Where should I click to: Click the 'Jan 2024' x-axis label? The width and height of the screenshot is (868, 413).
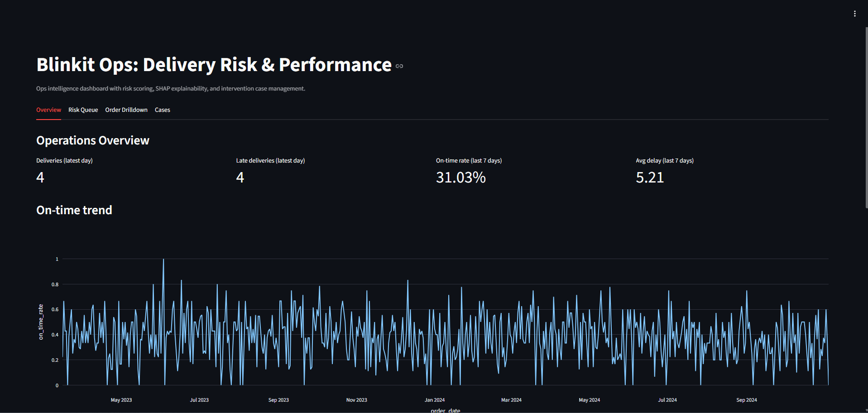coord(435,400)
